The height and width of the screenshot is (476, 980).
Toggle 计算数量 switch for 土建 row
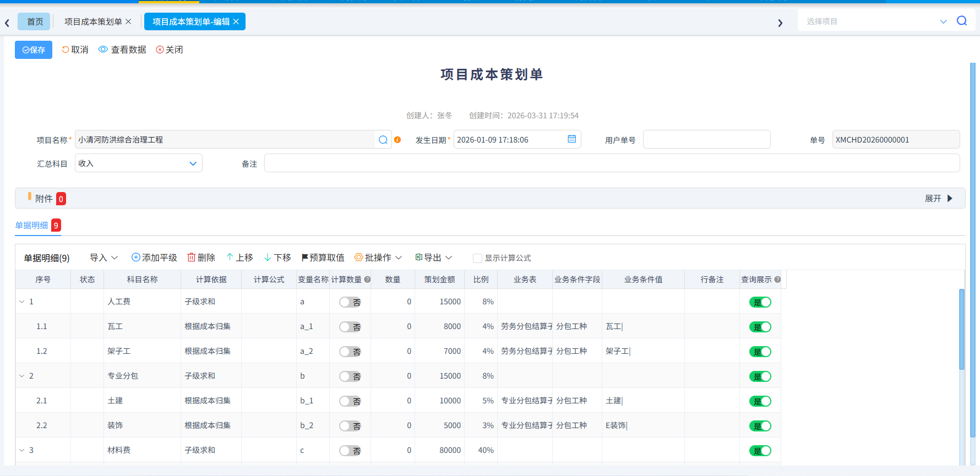pos(350,401)
